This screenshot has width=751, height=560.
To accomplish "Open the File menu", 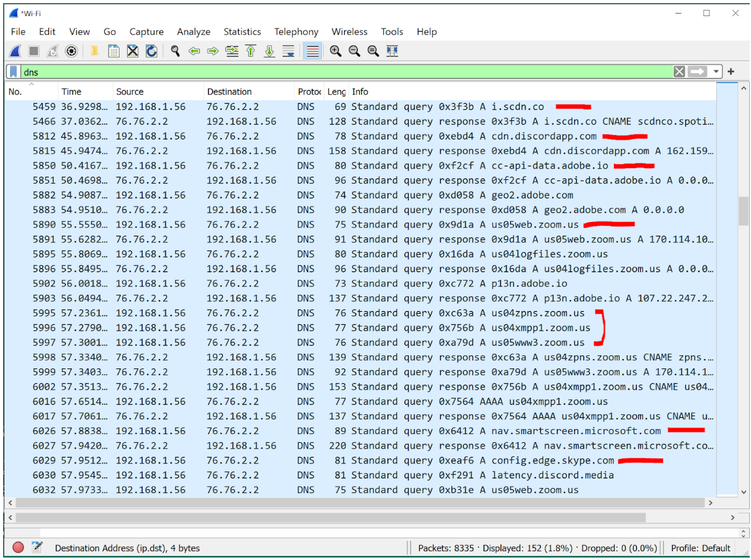I will click(18, 32).
